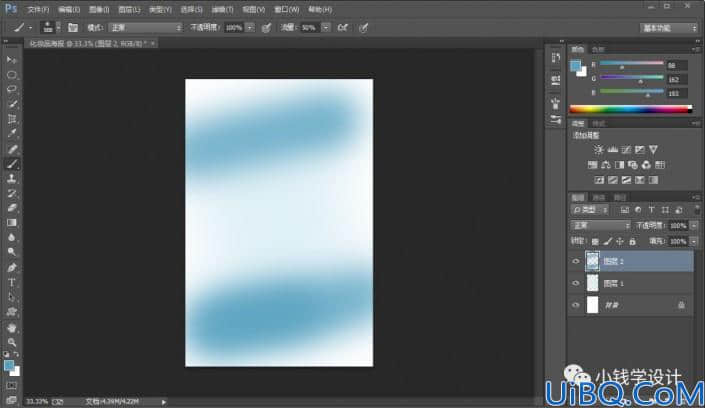This screenshot has width=705, height=408.
Task: Toggle lock all padlock in Layers
Action: [633, 242]
